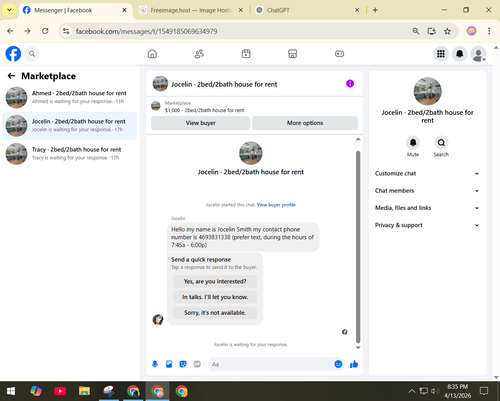Click the back arrow beside Marketplace

coord(11,76)
